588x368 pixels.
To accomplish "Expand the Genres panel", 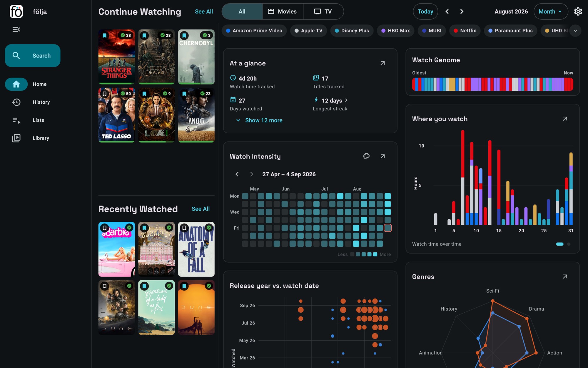I will pos(565,276).
